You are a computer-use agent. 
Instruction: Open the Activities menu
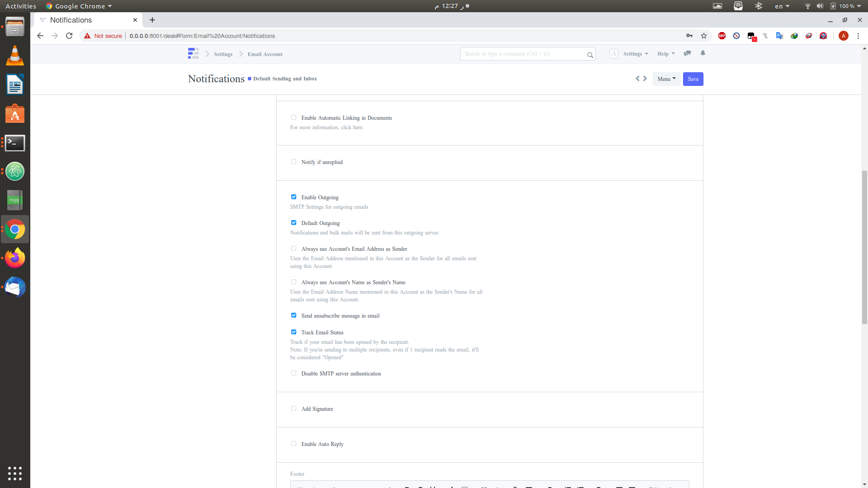click(20, 6)
